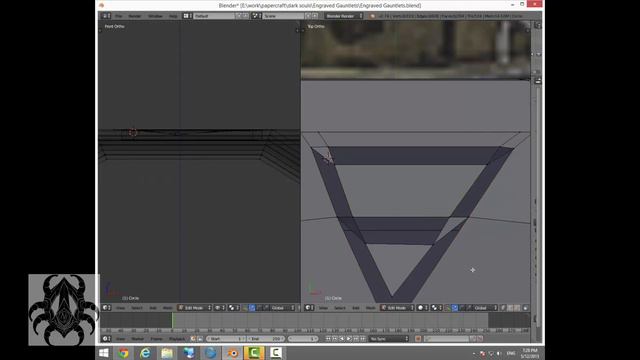Open the Info editor type selector
This screenshot has width=640, height=360.
[106, 16]
